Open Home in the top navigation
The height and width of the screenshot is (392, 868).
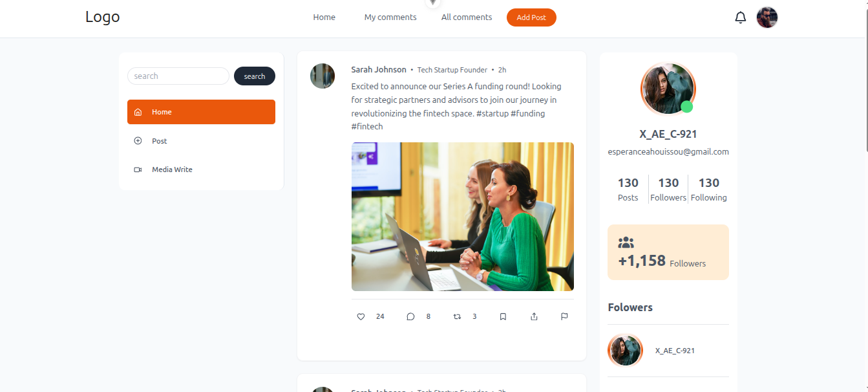click(324, 17)
